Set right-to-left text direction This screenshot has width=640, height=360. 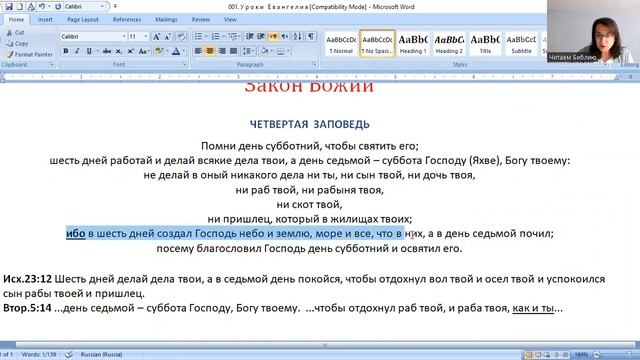[x=284, y=37]
